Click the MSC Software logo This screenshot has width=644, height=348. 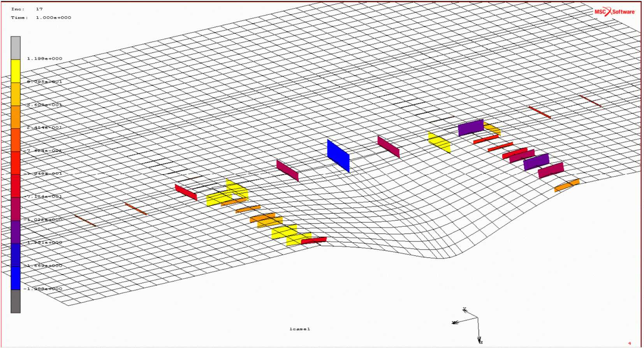coord(614,12)
